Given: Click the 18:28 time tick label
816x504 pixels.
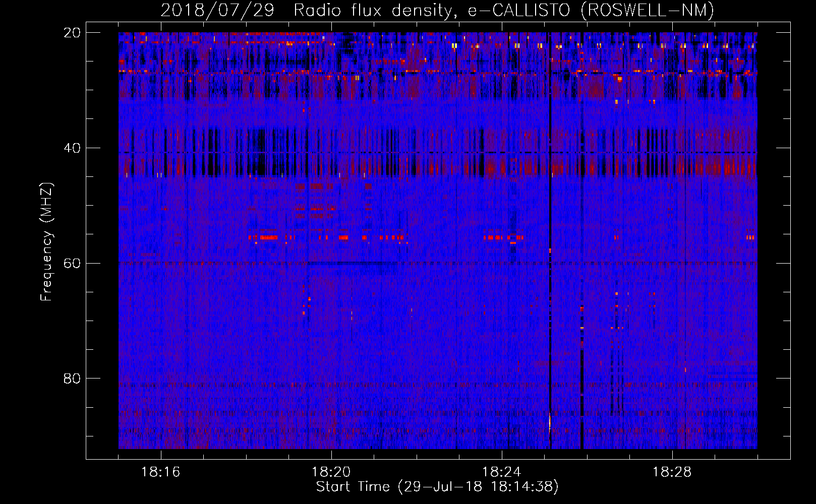Looking at the screenshot, I should [x=672, y=472].
